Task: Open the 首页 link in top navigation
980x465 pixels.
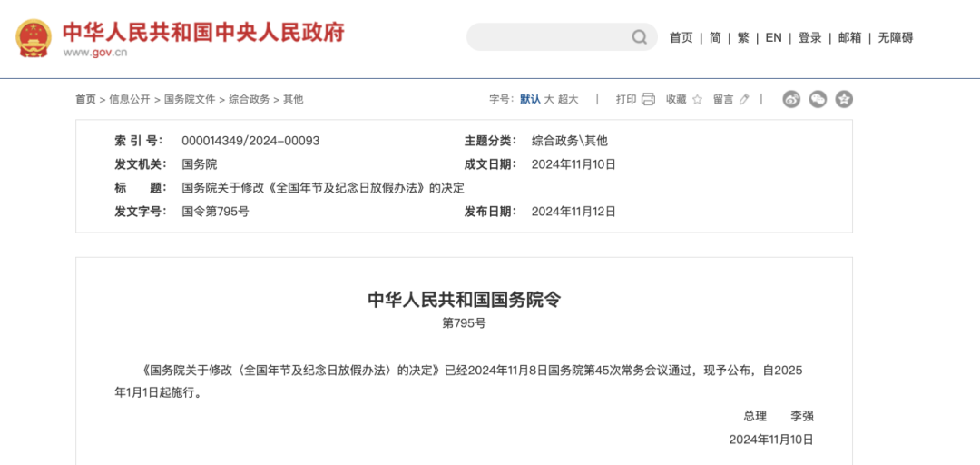Action: pyautogui.click(x=681, y=37)
